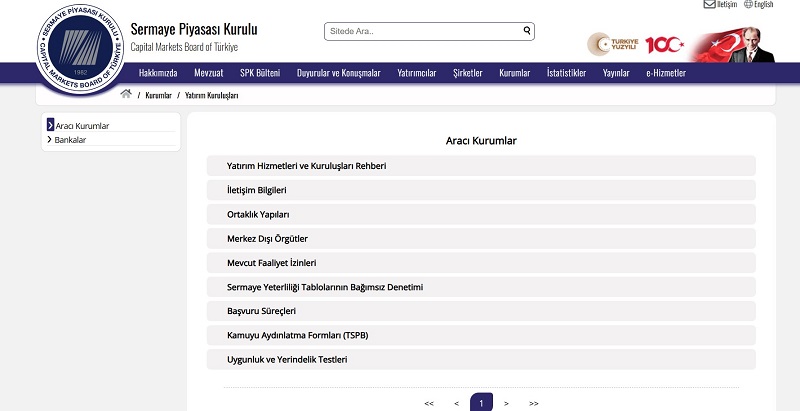Click the globe language icon
Viewport: 800px width, 411px height.
tap(748, 4)
